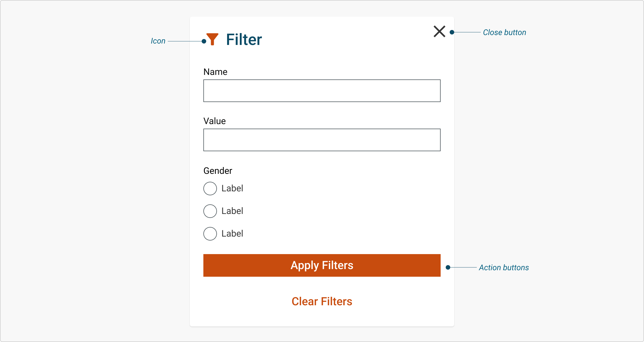Click the Value field label
Screen dimensions: 644x342
click(x=214, y=121)
